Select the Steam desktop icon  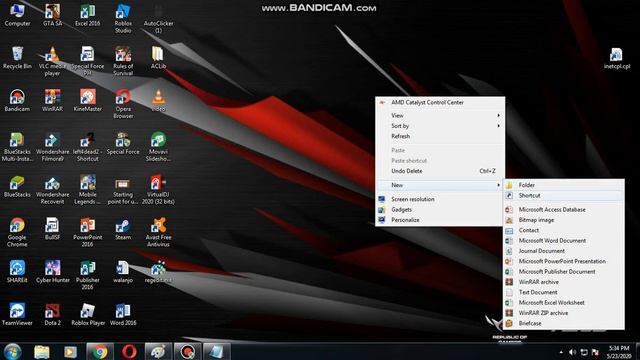click(123, 229)
